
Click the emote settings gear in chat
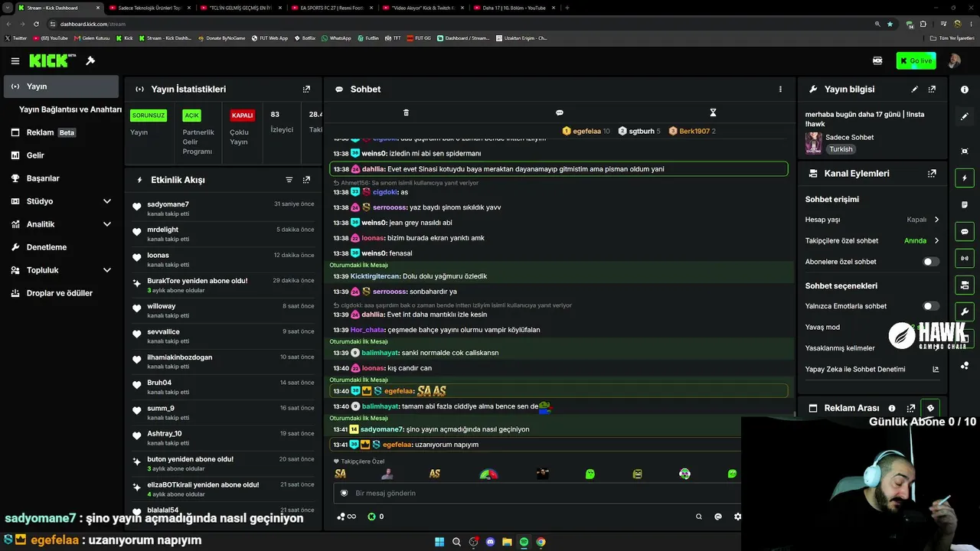(x=737, y=517)
